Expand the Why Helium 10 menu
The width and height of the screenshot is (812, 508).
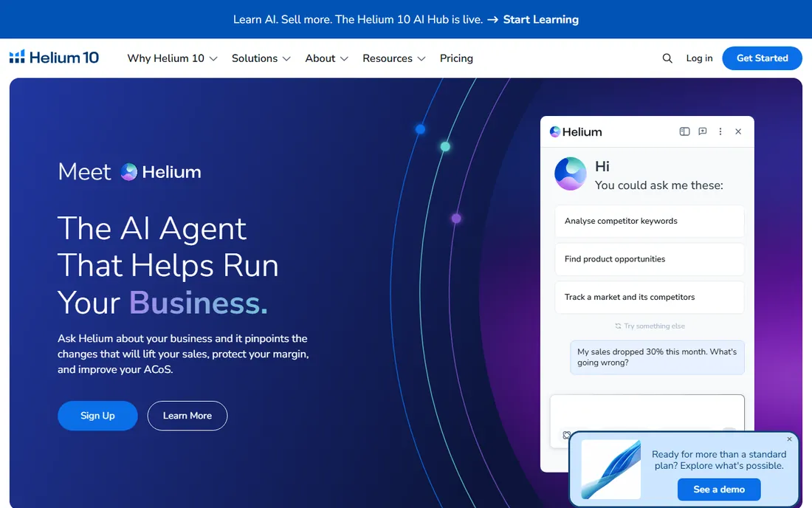tap(172, 58)
